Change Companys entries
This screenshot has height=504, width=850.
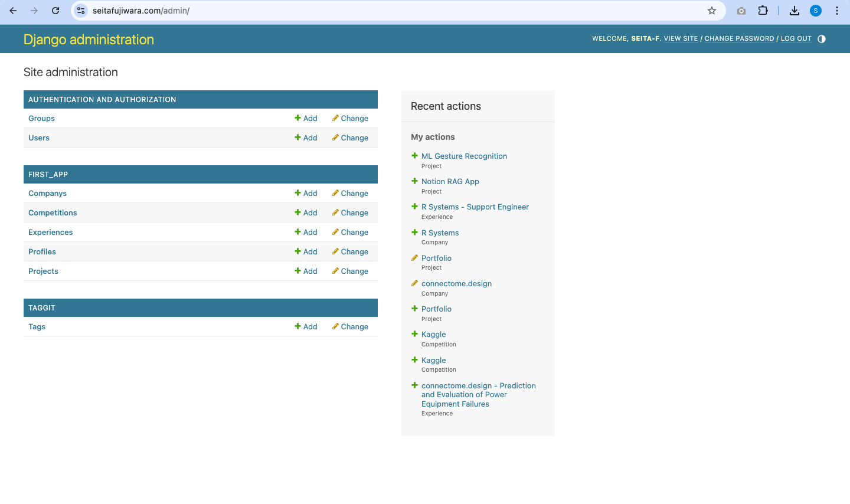tap(350, 193)
